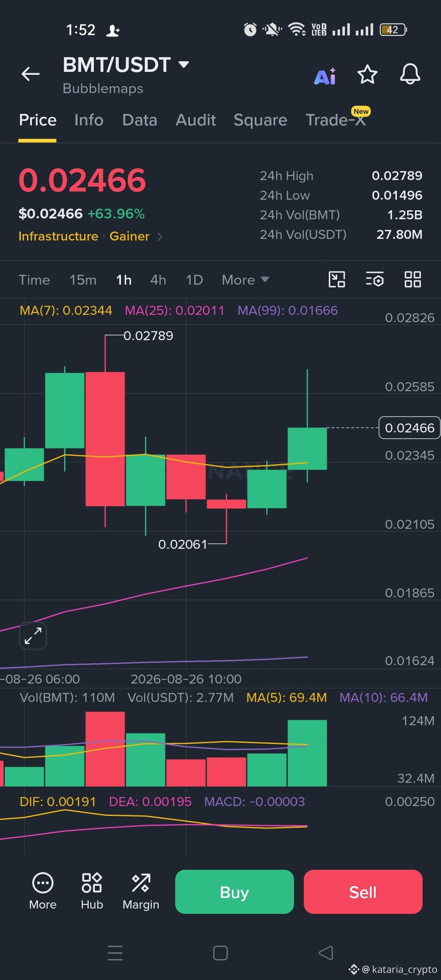The width and height of the screenshot is (441, 980).
Task: Open the Gainer tag link
Action: [x=129, y=236]
